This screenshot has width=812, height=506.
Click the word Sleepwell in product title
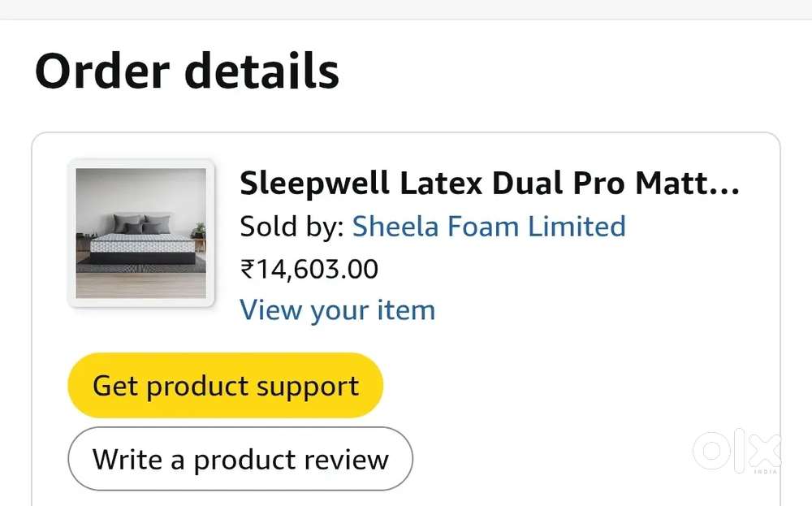tap(314, 184)
